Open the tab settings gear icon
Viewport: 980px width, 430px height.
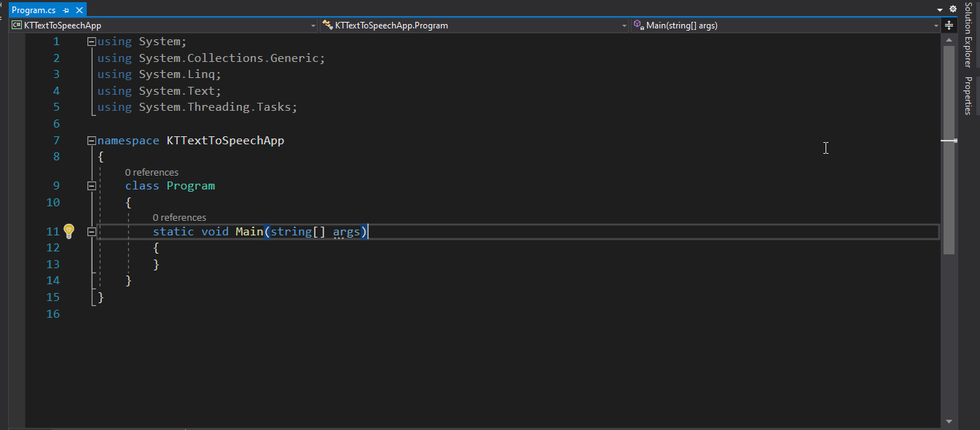click(x=952, y=9)
